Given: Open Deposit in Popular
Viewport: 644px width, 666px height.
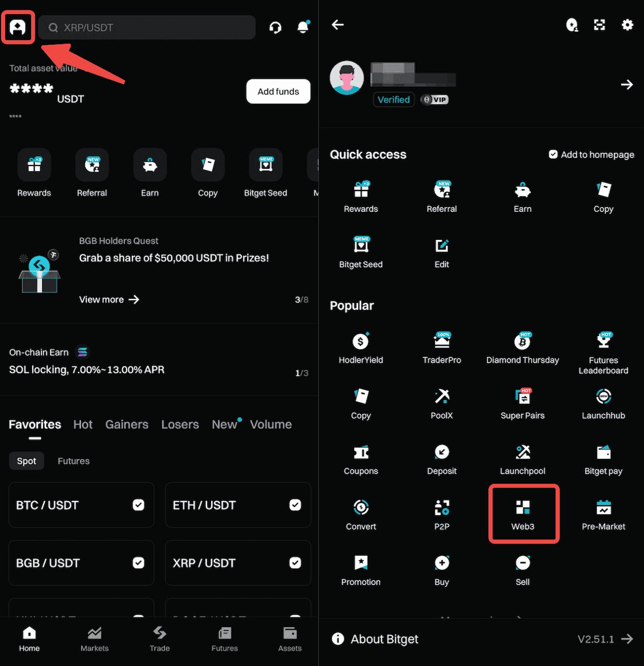Looking at the screenshot, I should click(x=442, y=459).
